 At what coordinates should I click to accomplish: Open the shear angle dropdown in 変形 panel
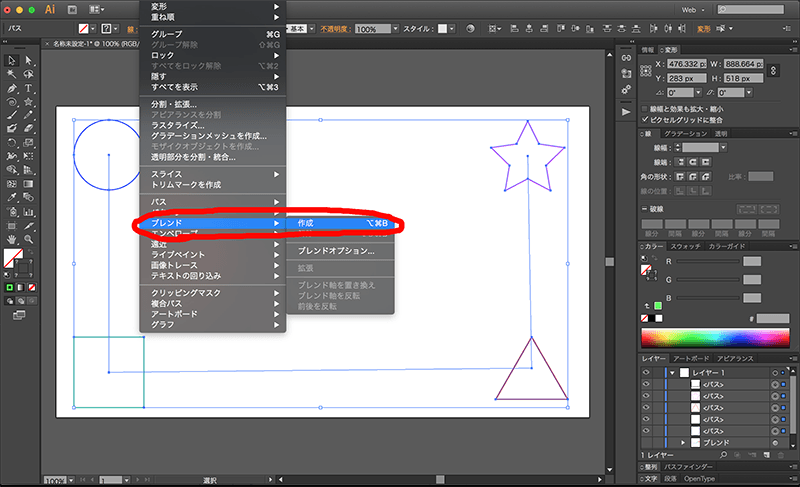(748, 92)
